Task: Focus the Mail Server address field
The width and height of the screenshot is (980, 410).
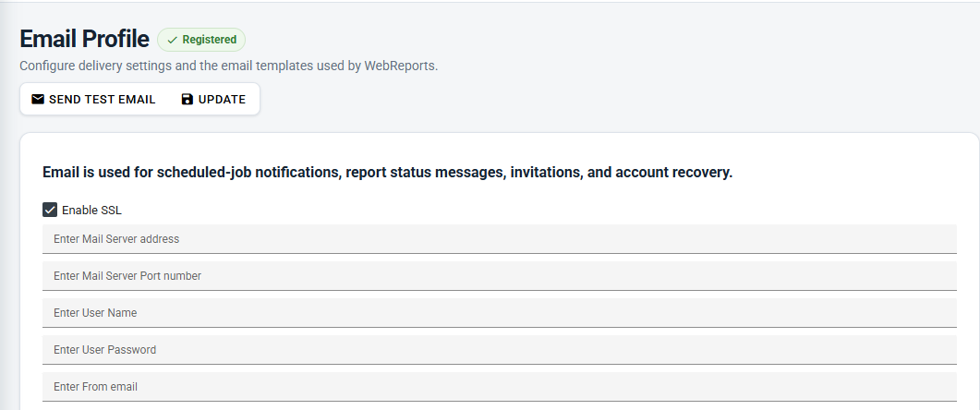Action: click(x=500, y=239)
